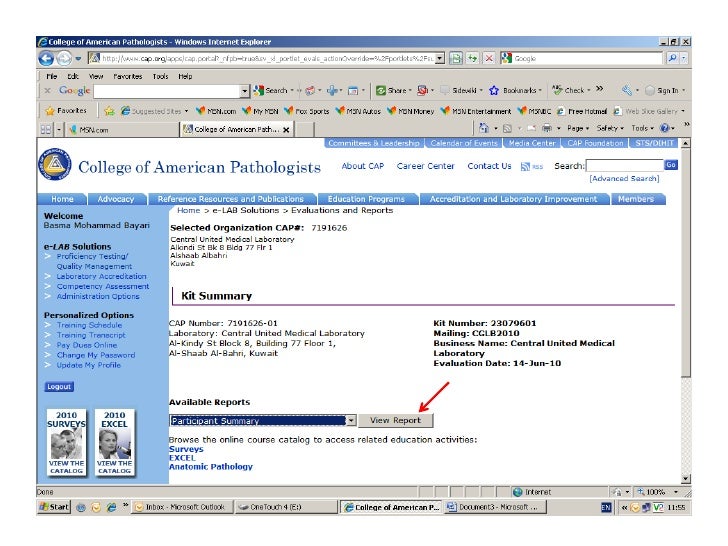
Task: Click the Advanced Search link
Action: click(624, 178)
